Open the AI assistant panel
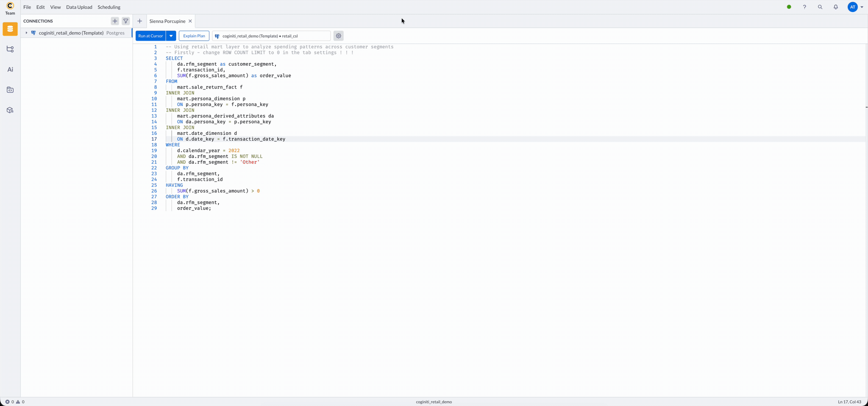The width and height of the screenshot is (868, 406). tap(10, 70)
